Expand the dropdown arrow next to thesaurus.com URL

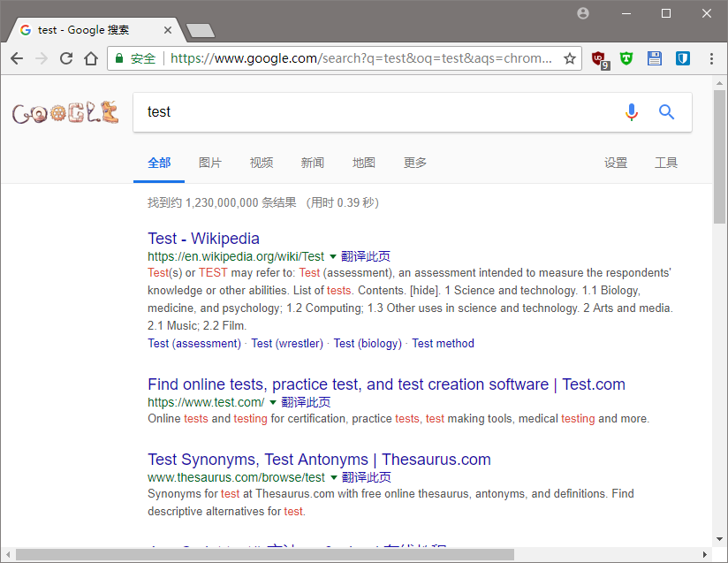tap(333, 477)
